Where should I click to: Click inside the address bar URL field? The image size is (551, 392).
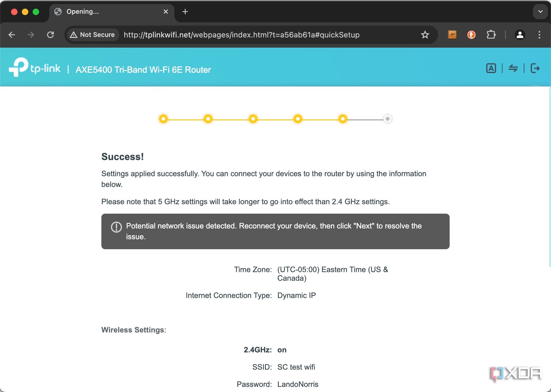click(241, 35)
